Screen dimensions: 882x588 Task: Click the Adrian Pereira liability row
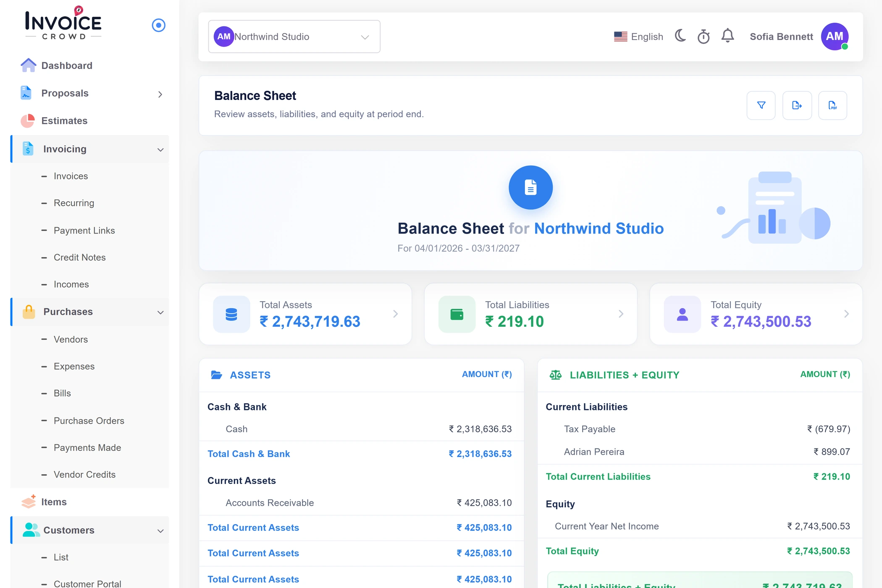(x=700, y=451)
